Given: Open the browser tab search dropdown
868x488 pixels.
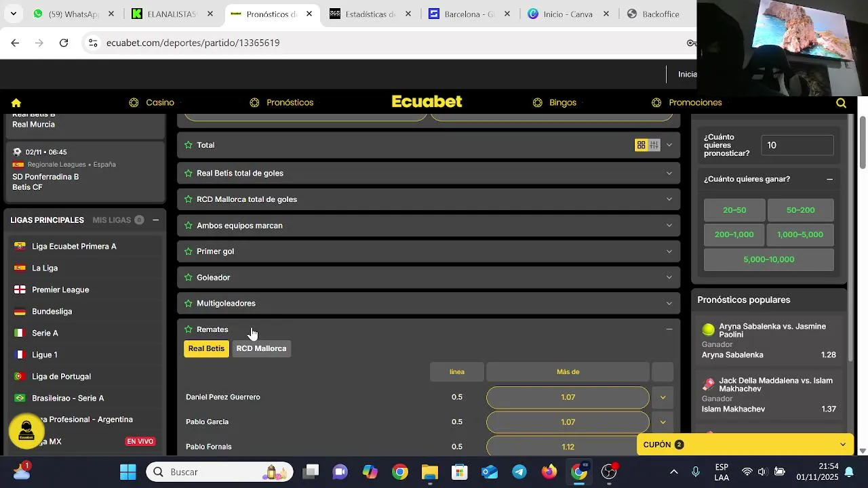Looking at the screenshot, I should coord(13,14).
